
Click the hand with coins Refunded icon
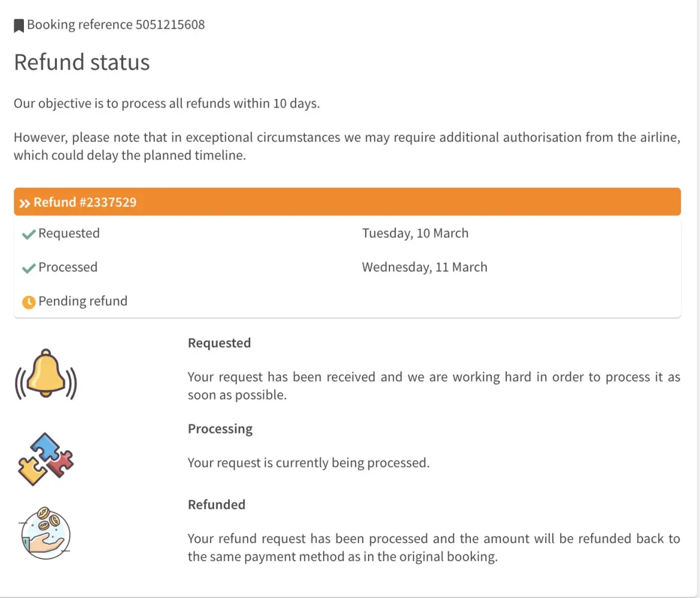pyautogui.click(x=45, y=533)
